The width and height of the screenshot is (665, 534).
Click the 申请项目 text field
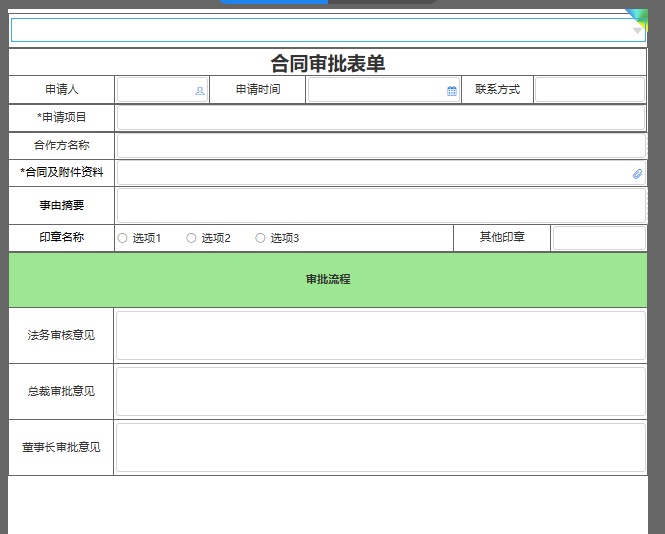[x=381, y=117]
